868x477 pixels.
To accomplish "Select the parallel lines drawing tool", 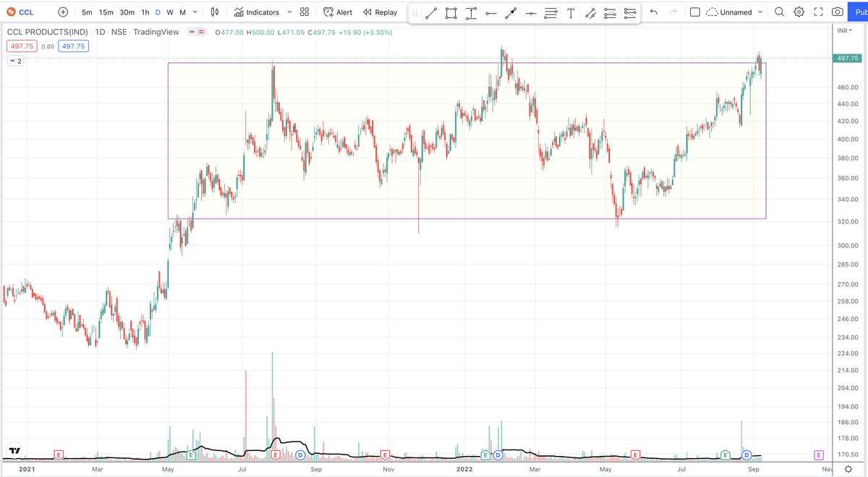I will [x=550, y=13].
